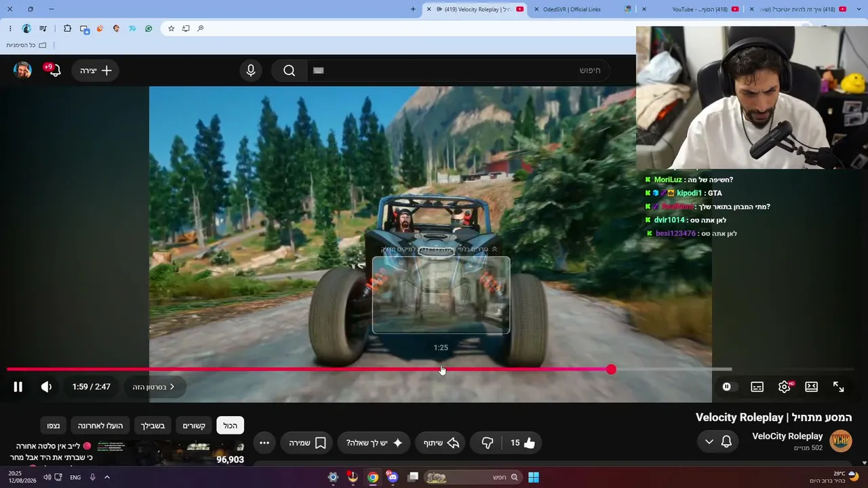Open the suggested video thumbnail in the sidebar
868x488 pixels.
(171, 453)
